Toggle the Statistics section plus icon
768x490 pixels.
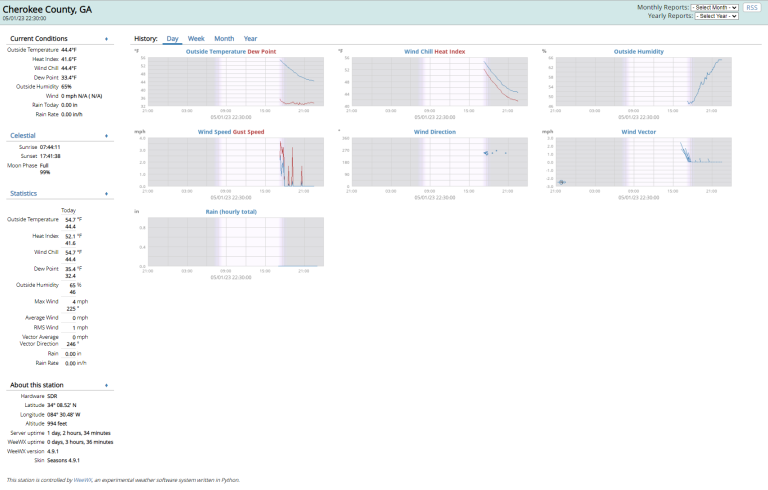click(x=106, y=193)
